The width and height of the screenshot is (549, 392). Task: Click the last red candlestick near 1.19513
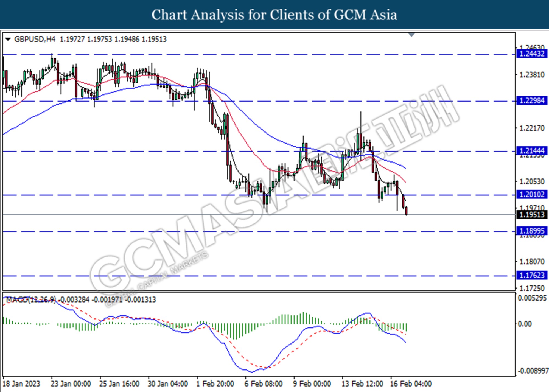[406, 211]
